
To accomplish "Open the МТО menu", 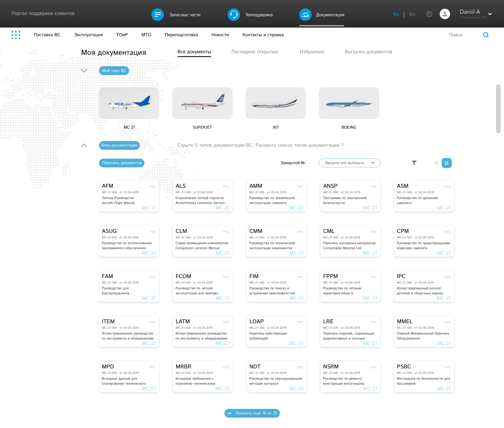I will point(146,35).
